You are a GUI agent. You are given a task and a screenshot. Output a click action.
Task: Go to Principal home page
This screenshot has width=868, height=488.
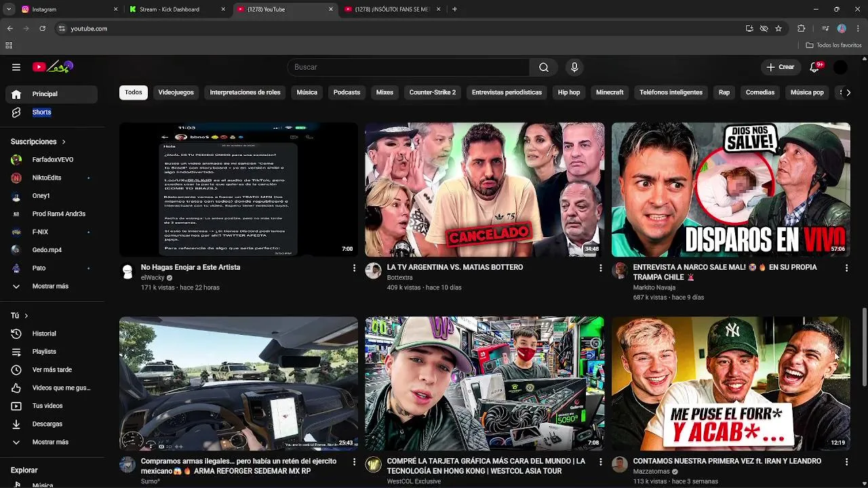coord(52,94)
